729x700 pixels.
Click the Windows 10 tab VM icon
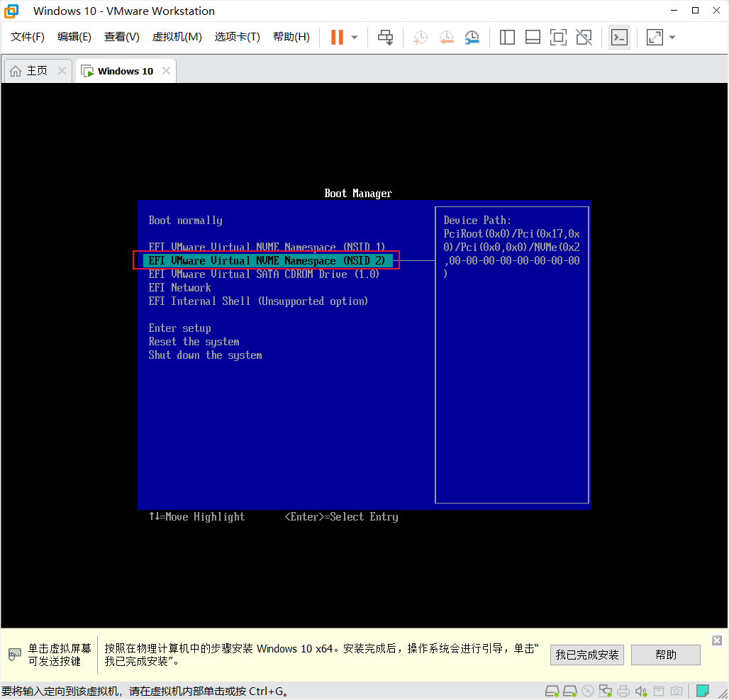[x=87, y=71]
